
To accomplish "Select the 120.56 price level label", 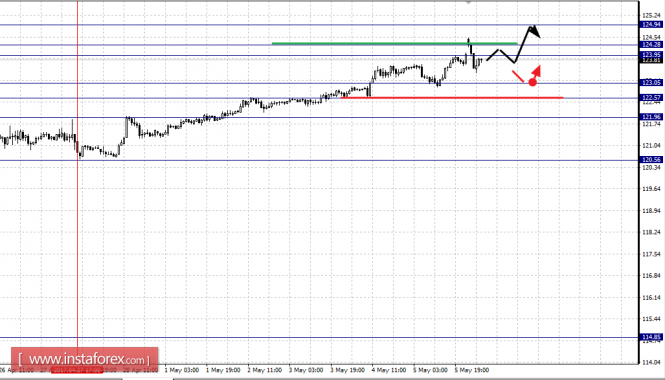I will coord(651,160).
